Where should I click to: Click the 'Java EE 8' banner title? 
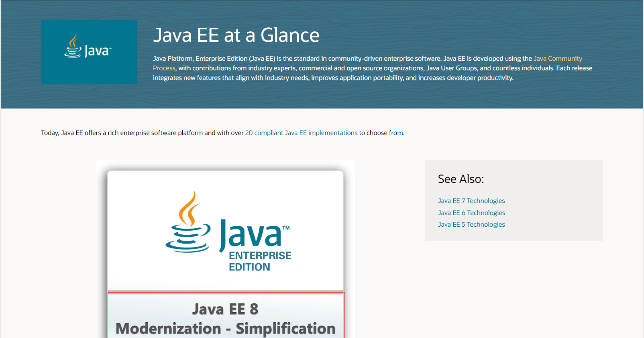pos(225,309)
